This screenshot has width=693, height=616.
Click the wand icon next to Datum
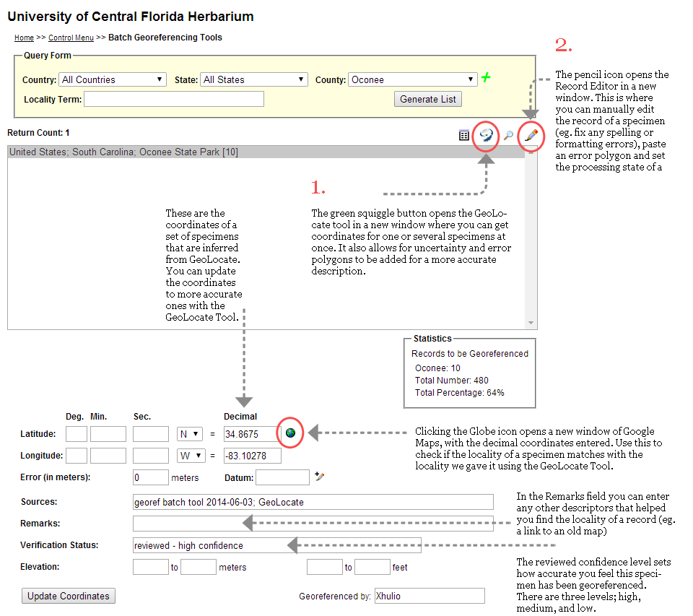click(x=320, y=477)
